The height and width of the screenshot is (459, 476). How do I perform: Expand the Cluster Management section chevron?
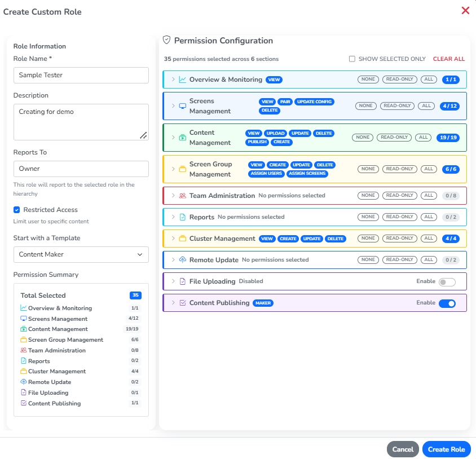tap(173, 239)
